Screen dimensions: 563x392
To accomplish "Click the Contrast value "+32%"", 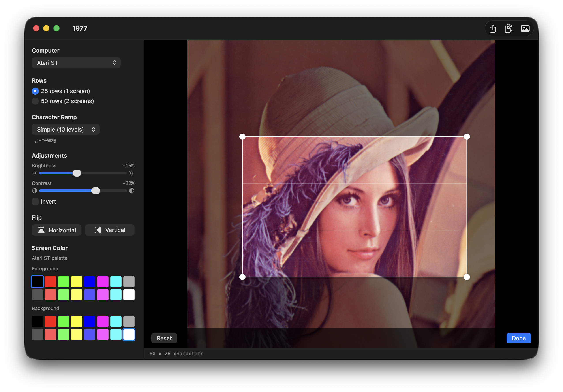I will pyautogui.click(x=128, y=183).
